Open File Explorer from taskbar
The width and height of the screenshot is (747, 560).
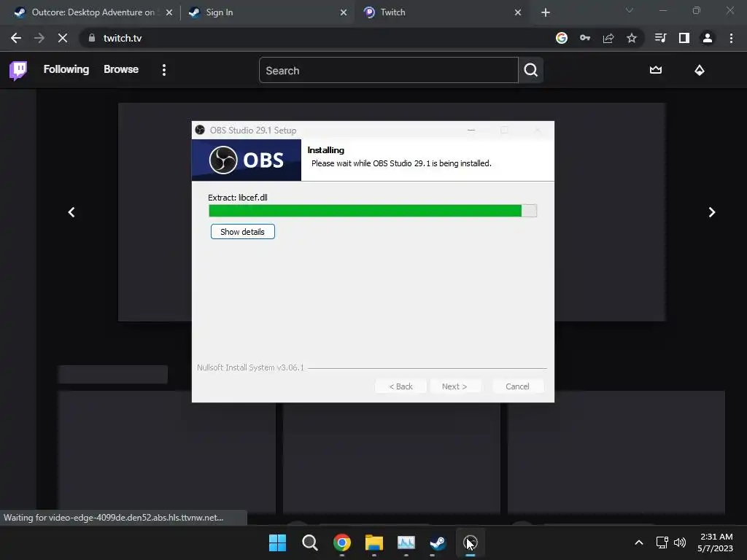pos(374,542)
